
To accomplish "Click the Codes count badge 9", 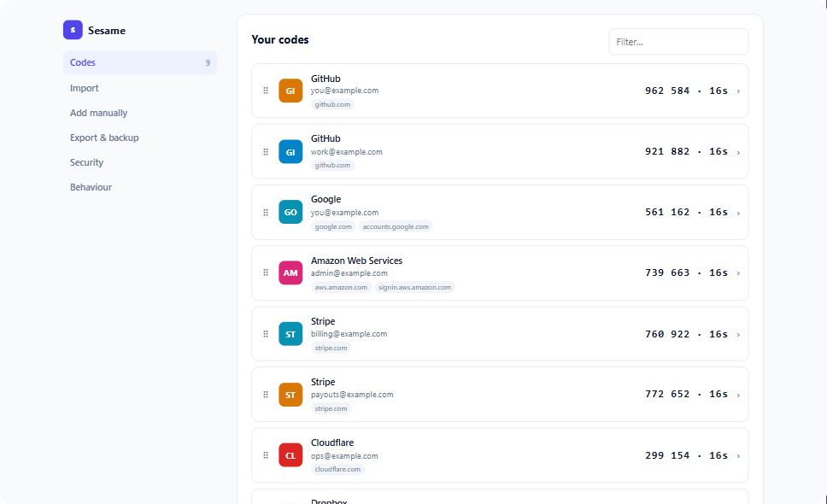I will coord(208,62).
